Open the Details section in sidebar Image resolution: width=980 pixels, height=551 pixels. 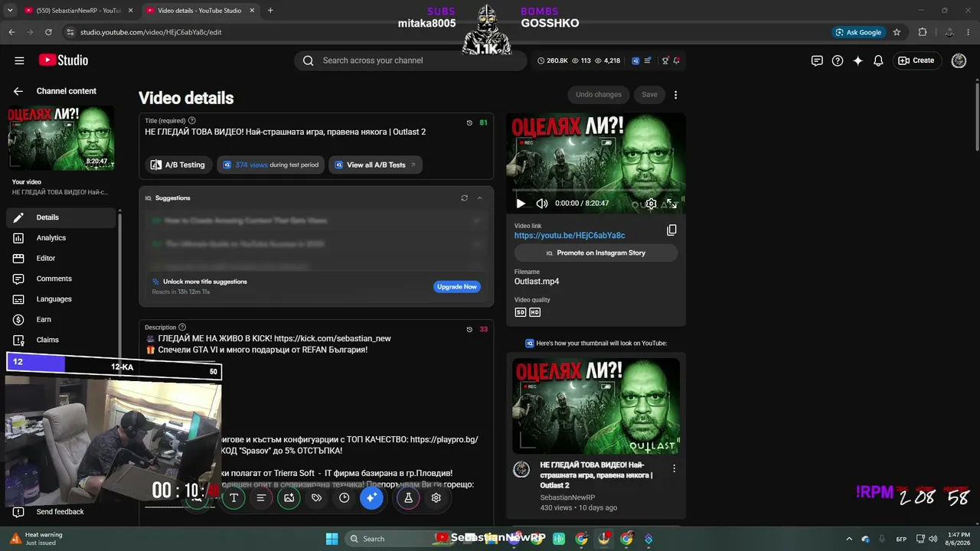coord(61,217)
